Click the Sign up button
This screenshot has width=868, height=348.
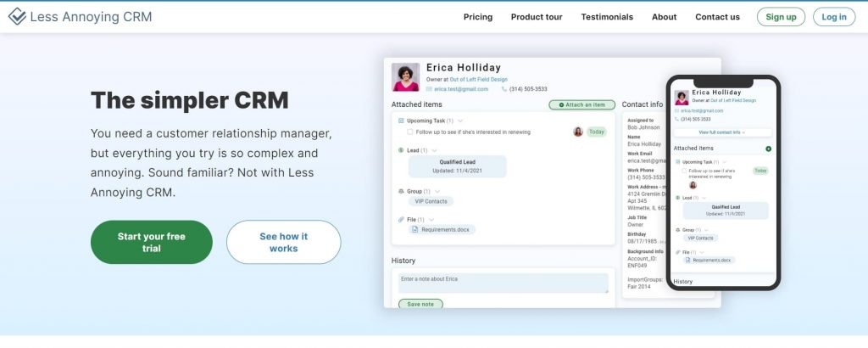(x=781, y=17)
